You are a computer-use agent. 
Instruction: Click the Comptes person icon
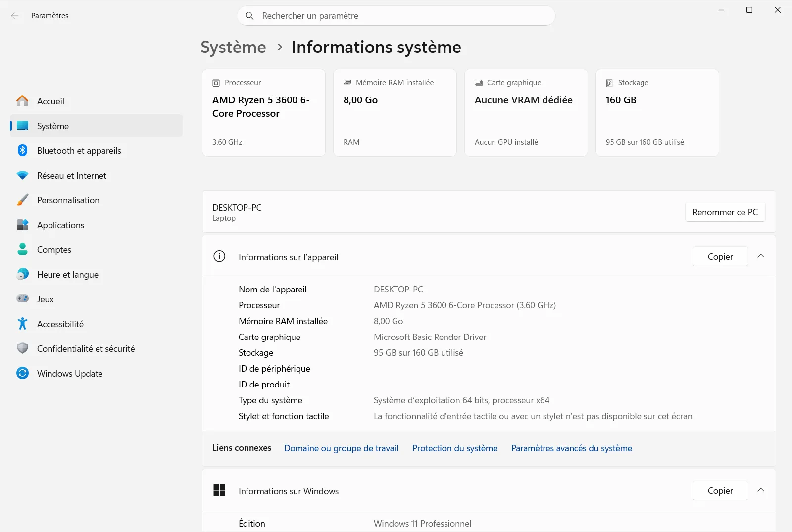point(22,249)
